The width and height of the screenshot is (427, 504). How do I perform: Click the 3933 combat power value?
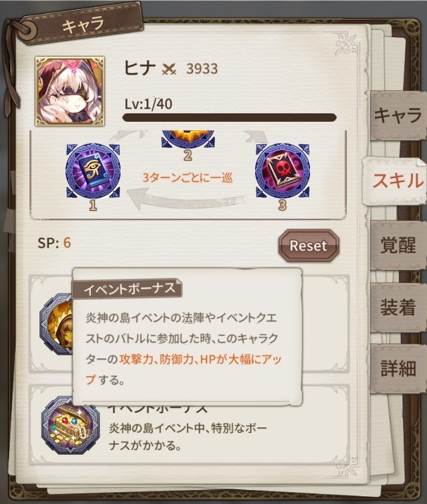(202, 68)
